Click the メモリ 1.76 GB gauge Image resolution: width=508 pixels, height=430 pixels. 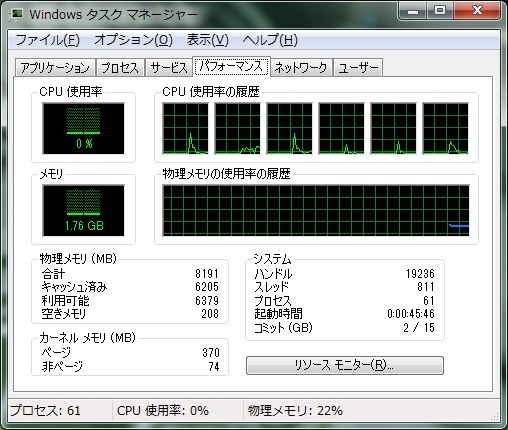[x=83, y=211]
